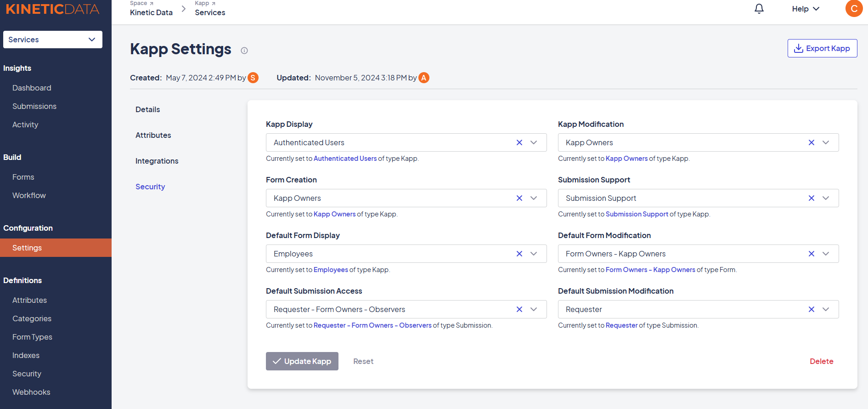Viewport: 868px width, 409px height.
Task: Open the Submission Support dropdown arrow
Action: 826,198
